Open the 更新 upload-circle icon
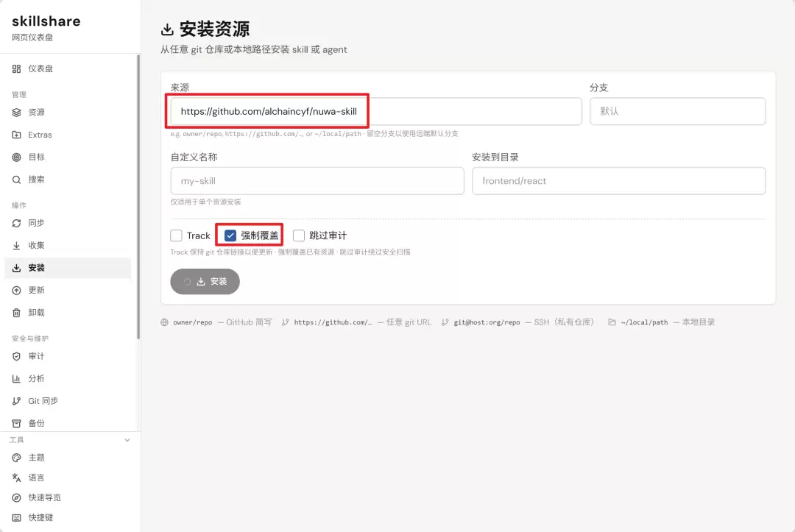 16,290
